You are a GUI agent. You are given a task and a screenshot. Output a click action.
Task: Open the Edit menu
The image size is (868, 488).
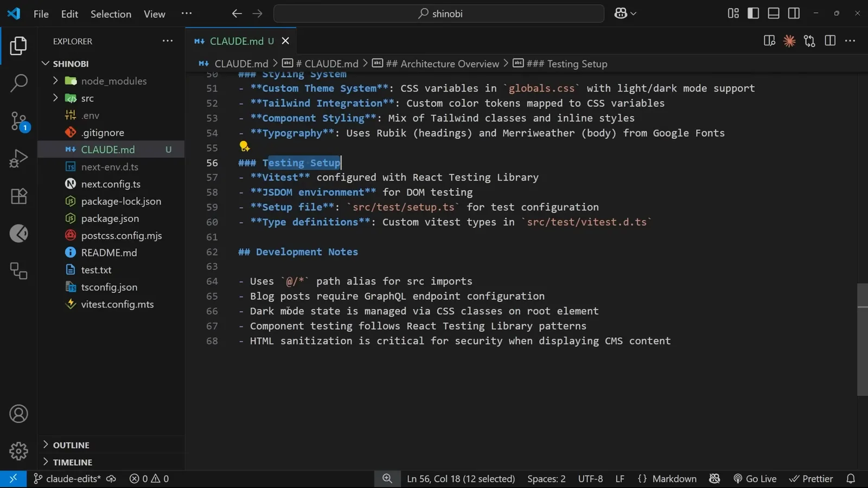(69, 14)
